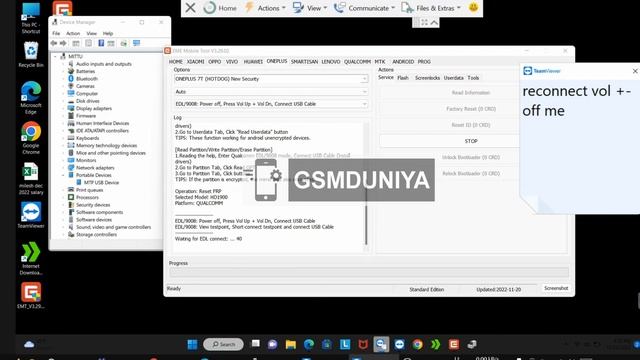Image resolution: width=640 pixels, height=360 pixels.
Task: Click the weather cloud icon in taskbar
Action: pyautogui.click(x=29, y=344)
